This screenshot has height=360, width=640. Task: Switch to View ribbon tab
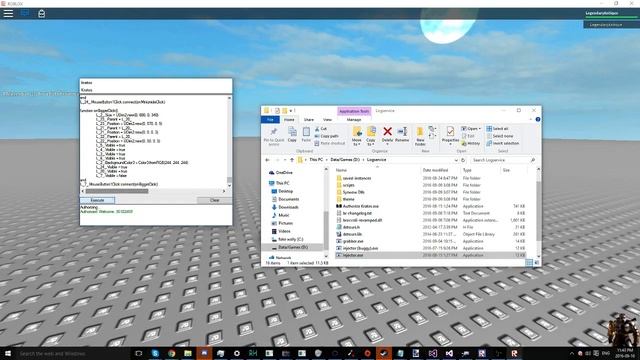(x=327, y=120)
